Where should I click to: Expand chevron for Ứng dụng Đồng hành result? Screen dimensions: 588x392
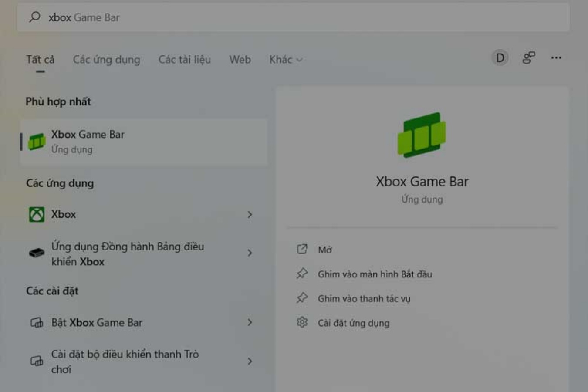pyautogui.click(x=250, y=253)
